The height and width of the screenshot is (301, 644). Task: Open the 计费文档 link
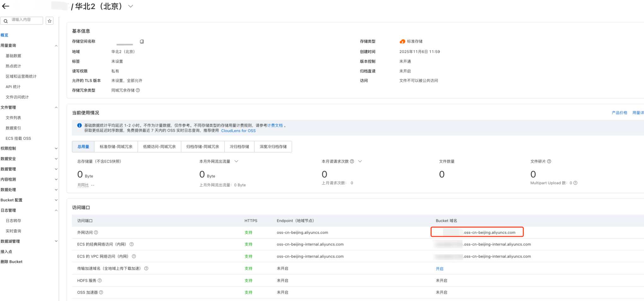pos(275,126)
